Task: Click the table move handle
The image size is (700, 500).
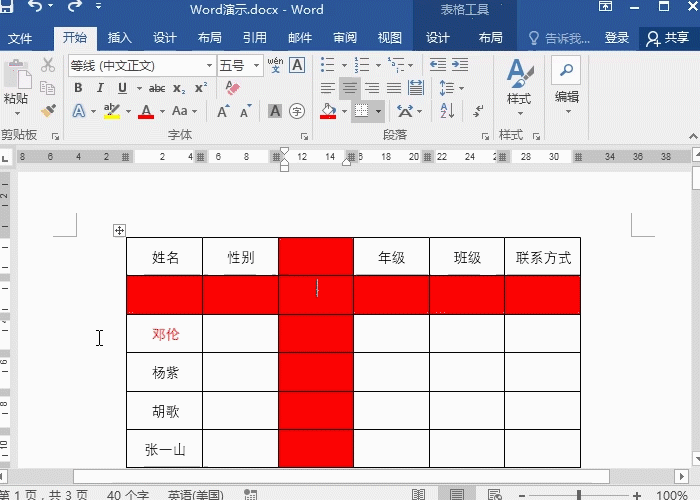Action: pyautogui.click(x=119, y=231)
